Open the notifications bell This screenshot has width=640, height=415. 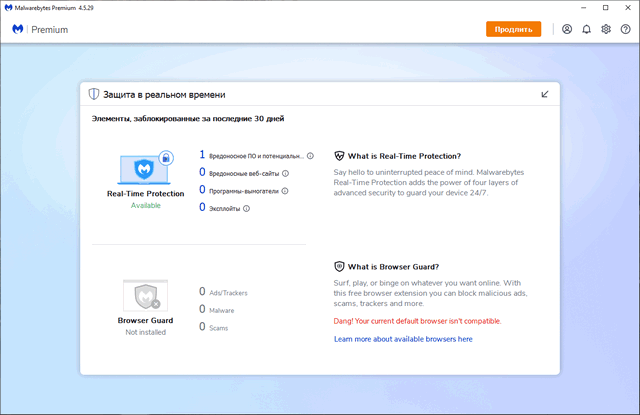click(586, 29)
